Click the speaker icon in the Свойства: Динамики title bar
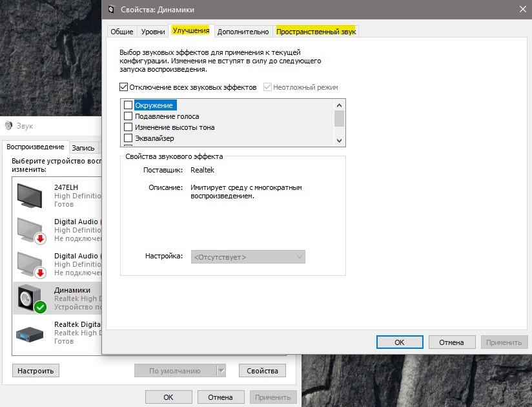532x407 pixels. pos(111,10)
